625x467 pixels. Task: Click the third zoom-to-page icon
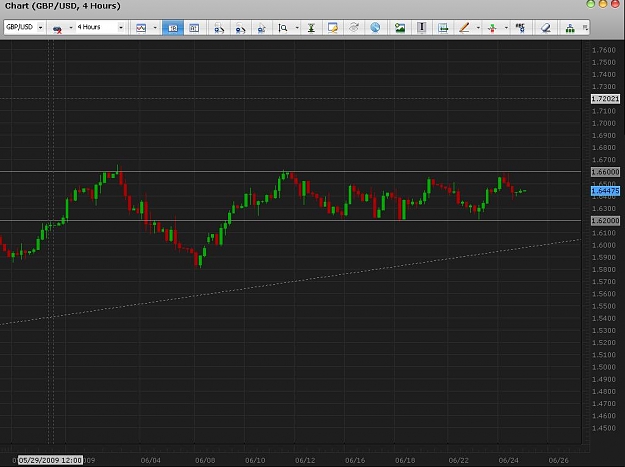pyautogui.click(x=261, y=28)
